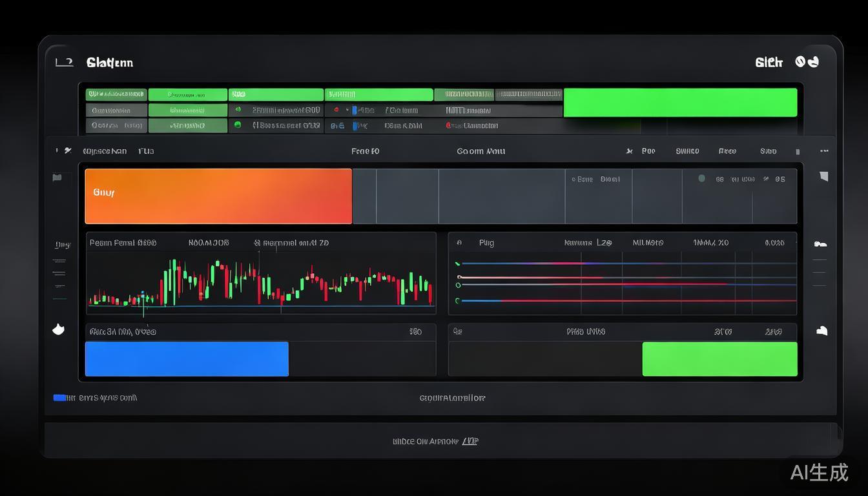Click the white flame-shaped icon in left sidebar
The image size is (868, 496).
point(58,329)
